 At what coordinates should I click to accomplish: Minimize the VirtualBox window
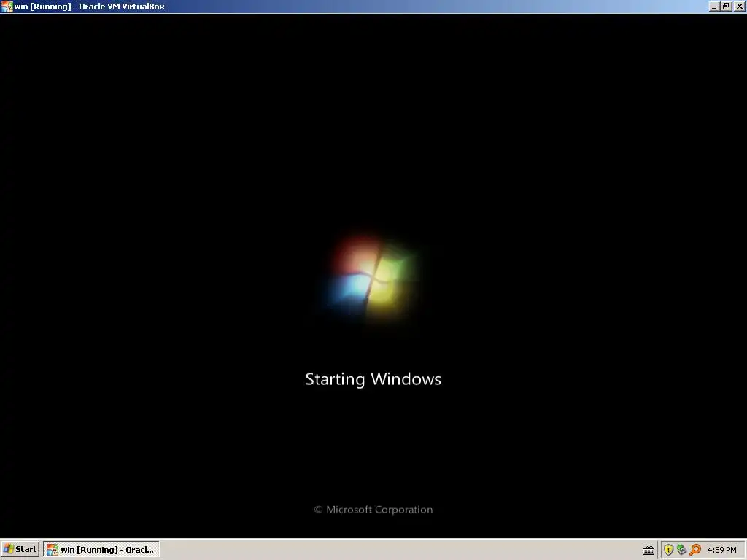(713, 7)
